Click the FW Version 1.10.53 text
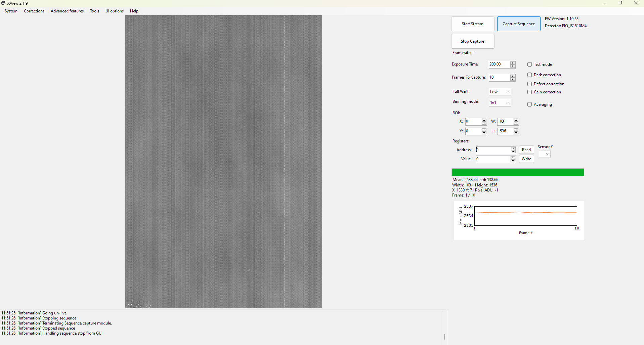 click(x=562, y=19)
